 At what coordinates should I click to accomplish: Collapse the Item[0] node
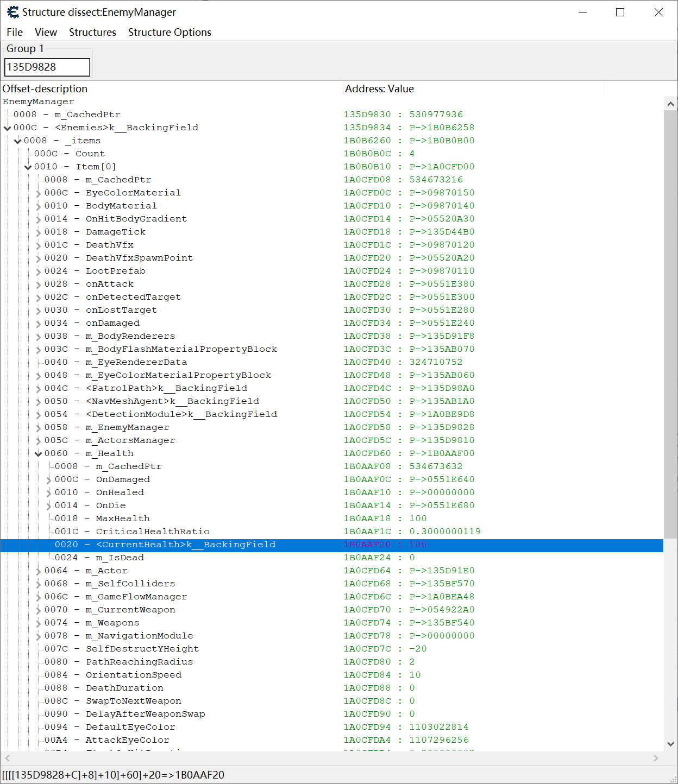(x=28, y=167)
